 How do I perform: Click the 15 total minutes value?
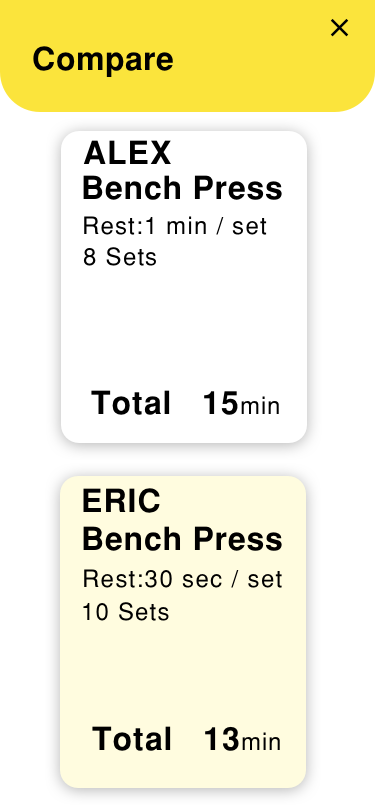(221, 403)
